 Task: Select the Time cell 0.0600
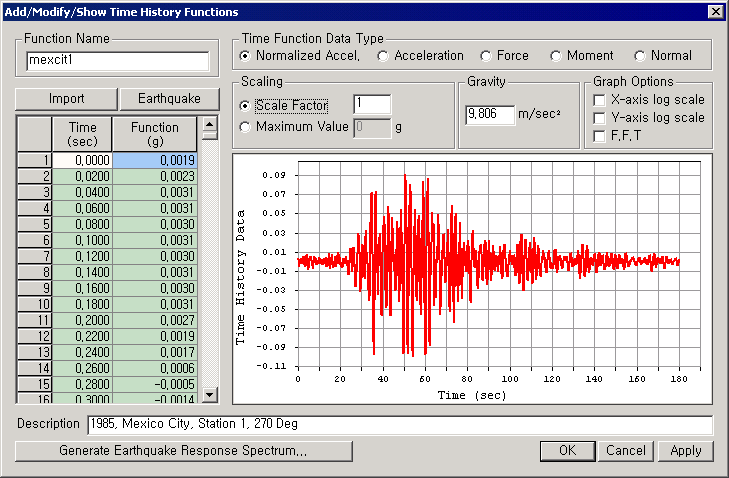[82, 208]
